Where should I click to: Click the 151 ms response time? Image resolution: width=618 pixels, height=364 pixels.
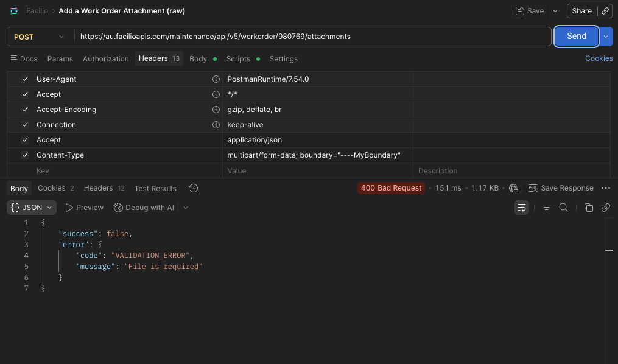tap(448, 188)
